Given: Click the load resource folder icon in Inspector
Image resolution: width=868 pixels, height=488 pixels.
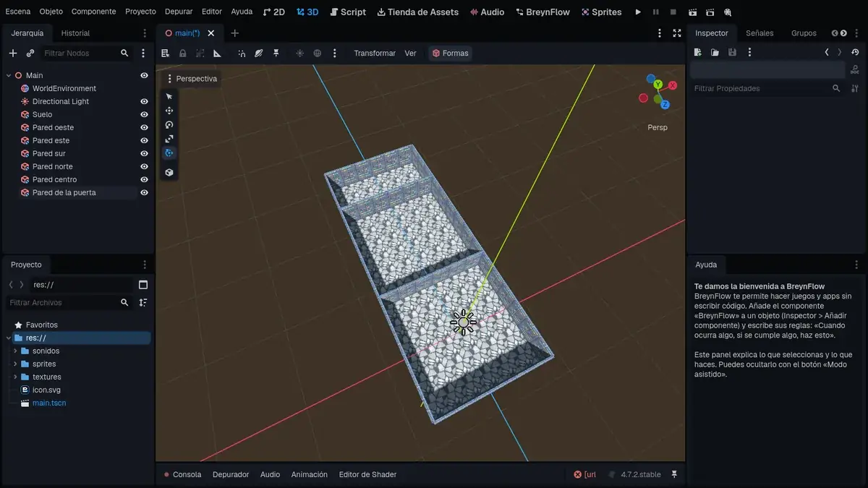Looking at the screenshot, I should coord(715,52).
